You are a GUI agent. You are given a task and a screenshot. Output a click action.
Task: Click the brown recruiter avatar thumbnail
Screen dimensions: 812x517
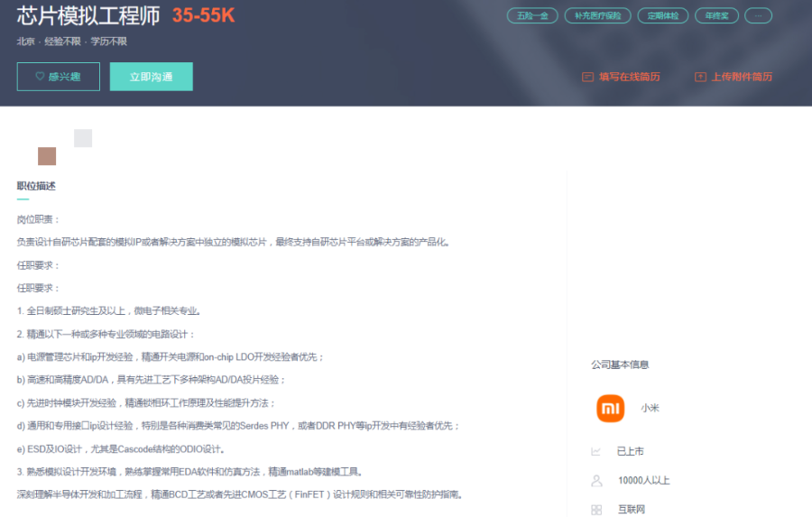pyautogui.click(x=47, y=156)
